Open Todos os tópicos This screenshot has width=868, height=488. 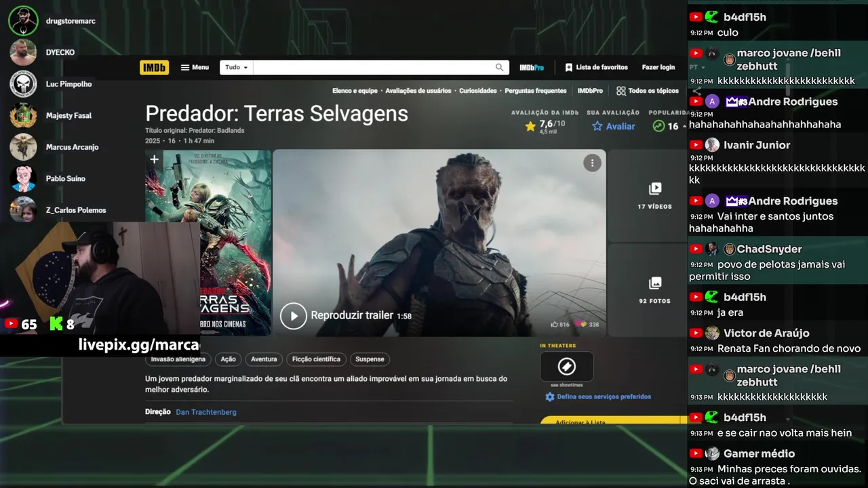point(648,91)
